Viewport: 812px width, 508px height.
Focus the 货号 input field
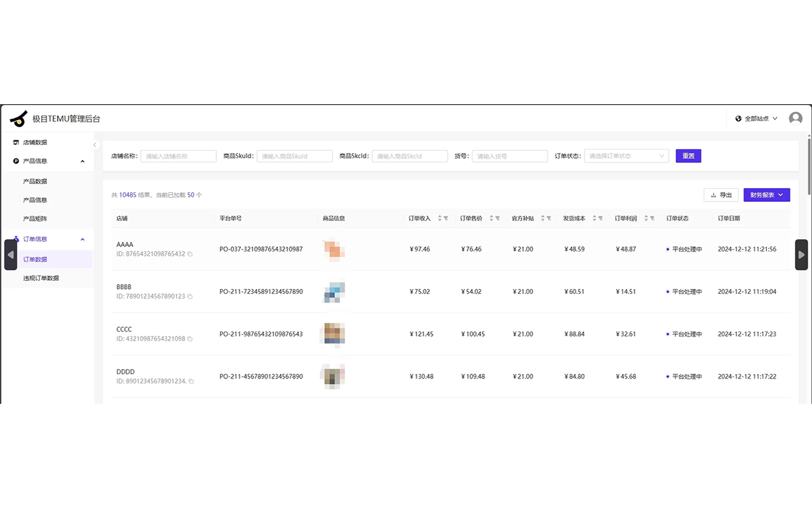tap(510, 156)
